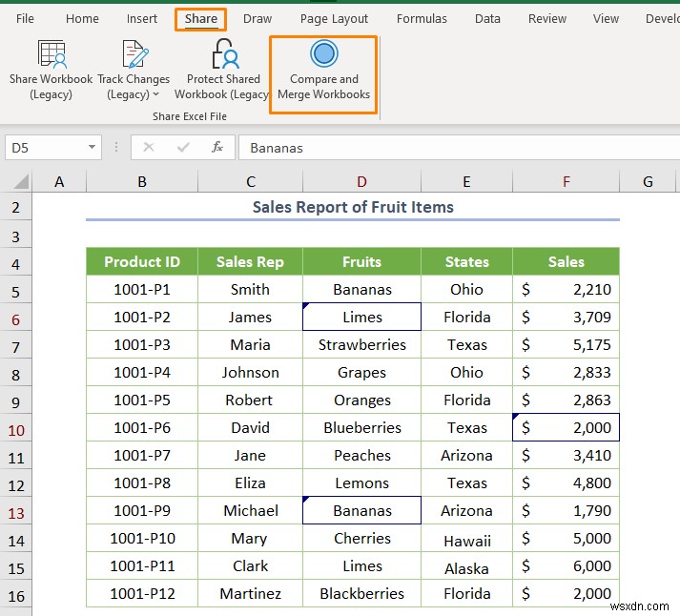Image resolution: width=680 pixels, height=616 pixels.
Task: Click the insert function fx icon
Action: [x=217, y=147]
